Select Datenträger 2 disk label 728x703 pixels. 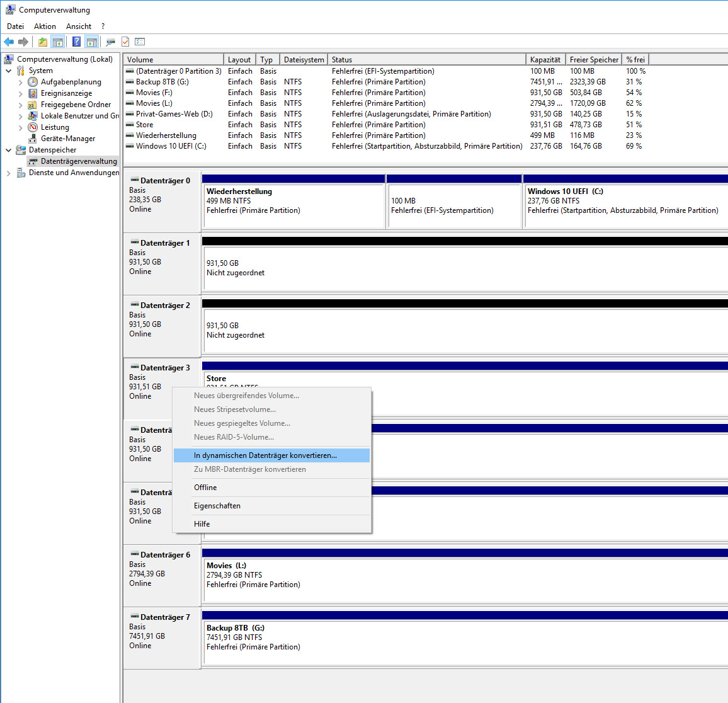coord(162,326)
